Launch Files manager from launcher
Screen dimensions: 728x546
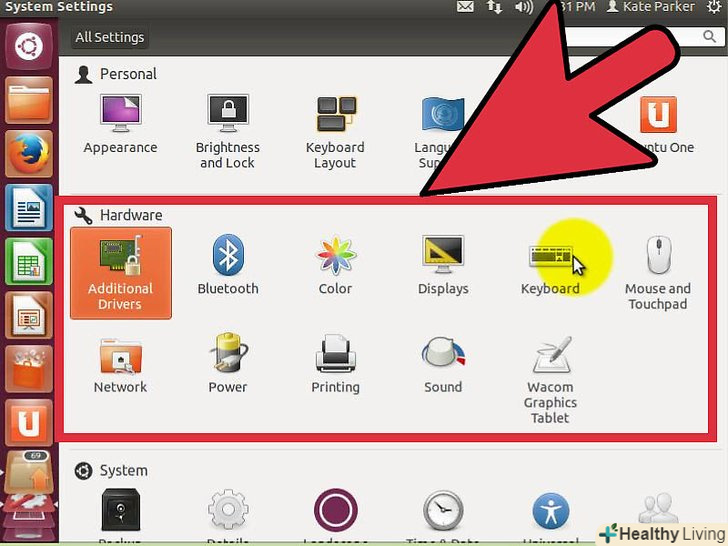pyautogui.click(x=29, y=100)
